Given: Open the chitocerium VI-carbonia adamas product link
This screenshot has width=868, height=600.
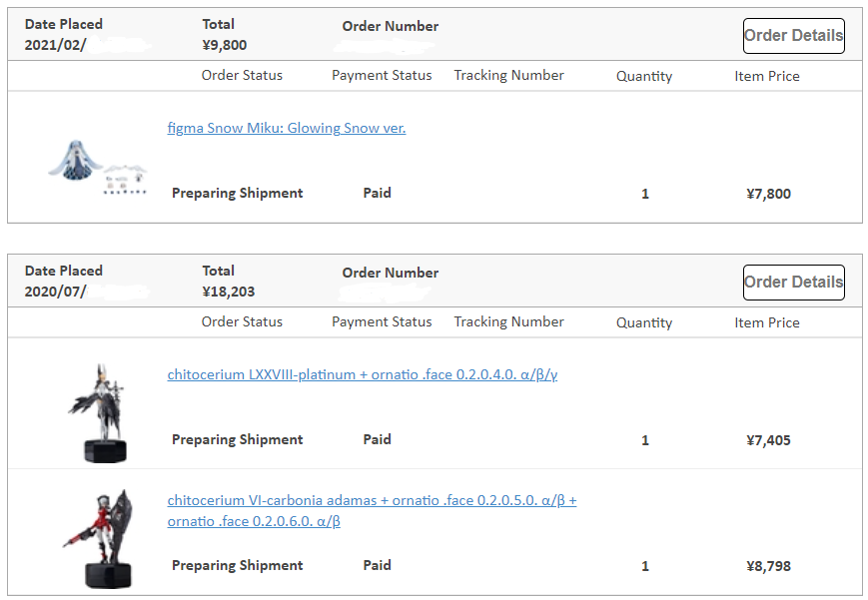Looking at the screenshot, I should click(372, 500).
